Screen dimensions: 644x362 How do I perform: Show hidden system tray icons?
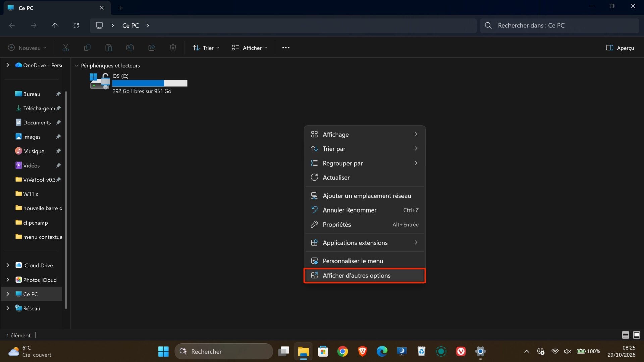coord(526,351)
